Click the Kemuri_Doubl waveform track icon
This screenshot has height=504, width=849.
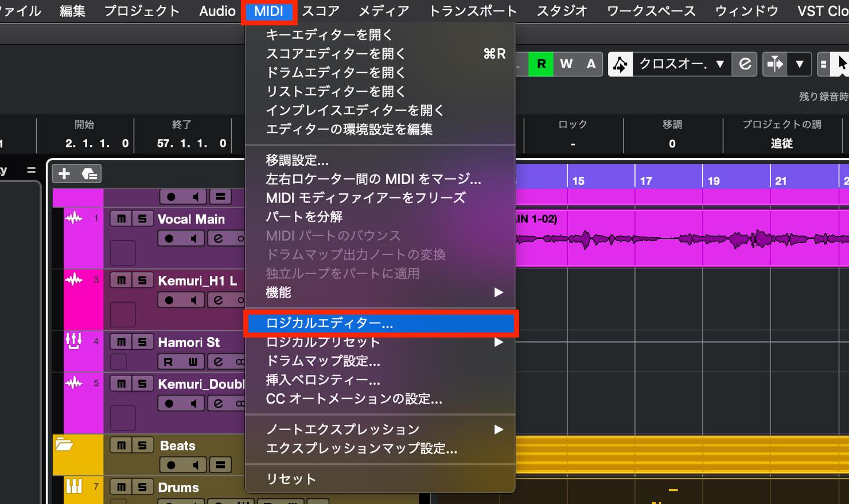74,383
